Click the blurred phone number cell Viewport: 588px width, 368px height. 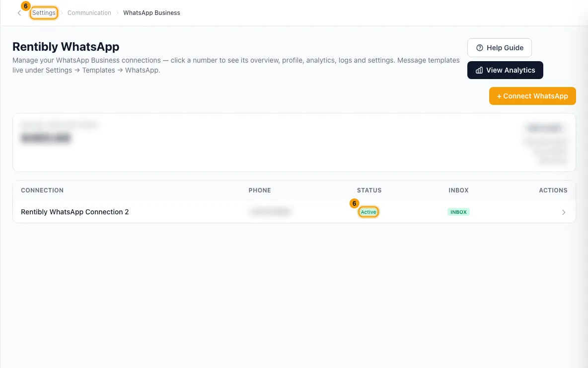tap(270, 212)
